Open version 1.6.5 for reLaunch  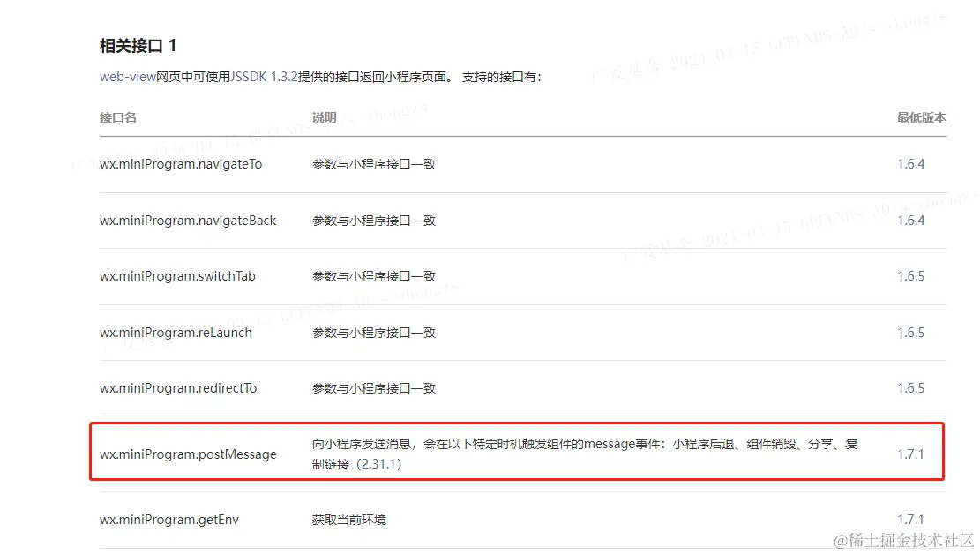pyautogui.click(x=910, y=332)
